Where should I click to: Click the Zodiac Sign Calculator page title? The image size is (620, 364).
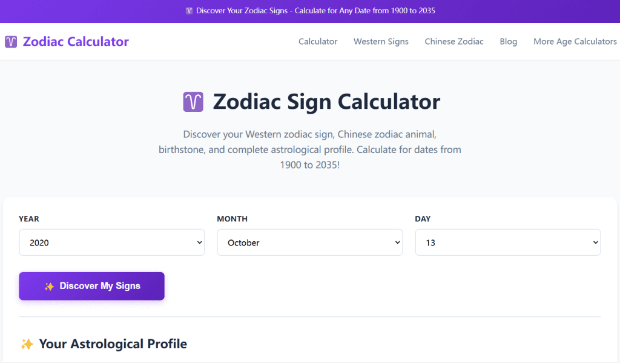coord(326,102)
